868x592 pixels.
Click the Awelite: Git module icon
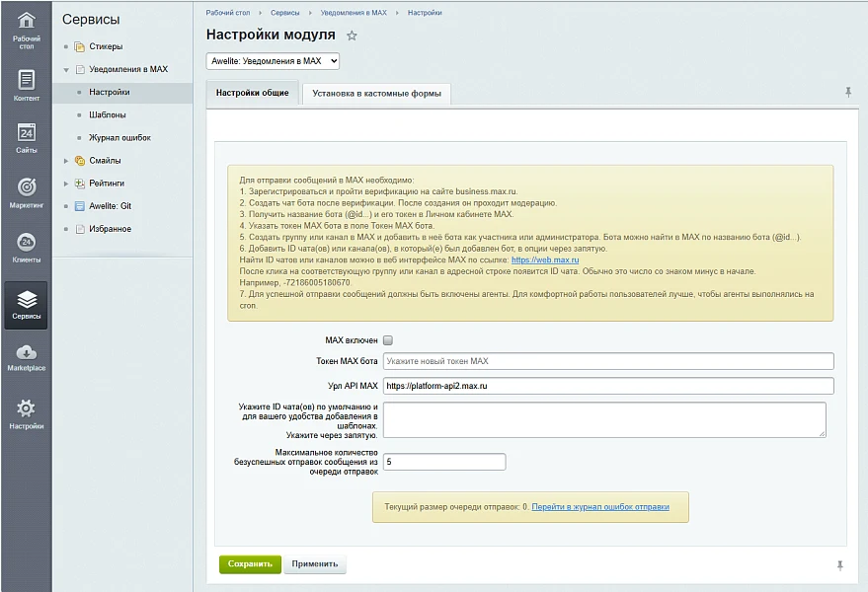[80, 206]
